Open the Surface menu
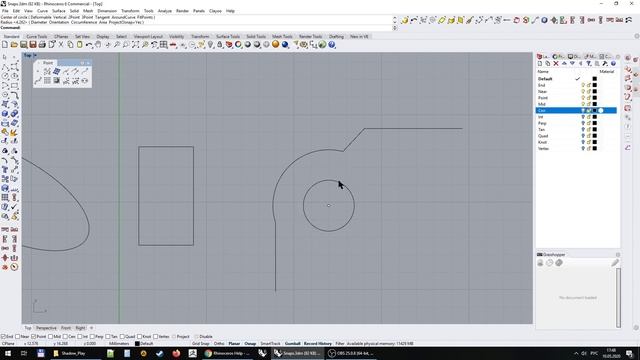Viewport: 640px width, 360px height. tap(59, 11)
